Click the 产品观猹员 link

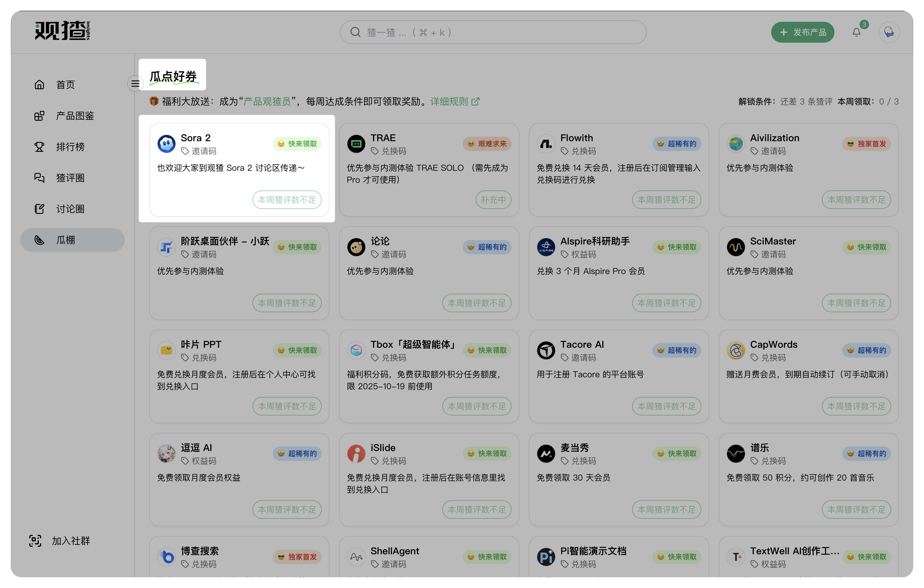(267, 102)
